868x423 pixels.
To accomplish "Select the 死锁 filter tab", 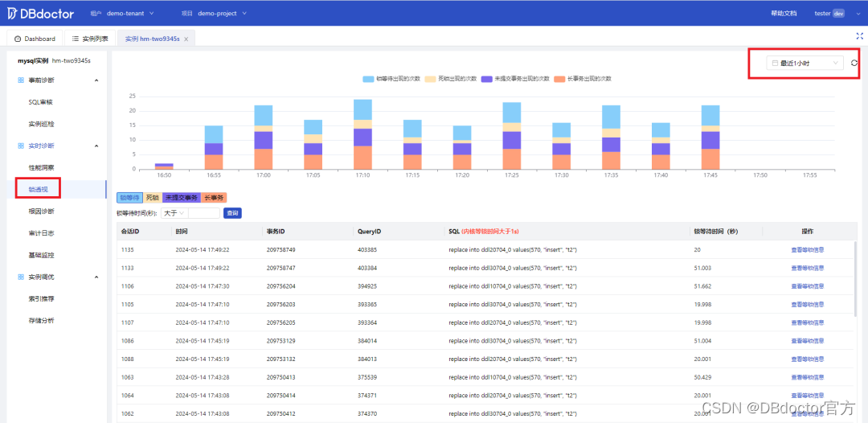I will [x=152, y=198].
